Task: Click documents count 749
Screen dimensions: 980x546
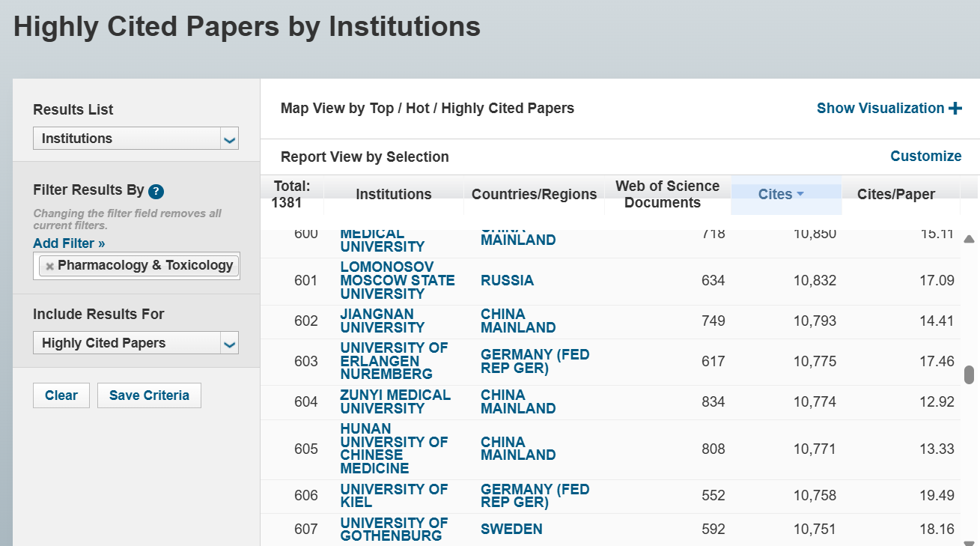Action: (x=713, y=321)
